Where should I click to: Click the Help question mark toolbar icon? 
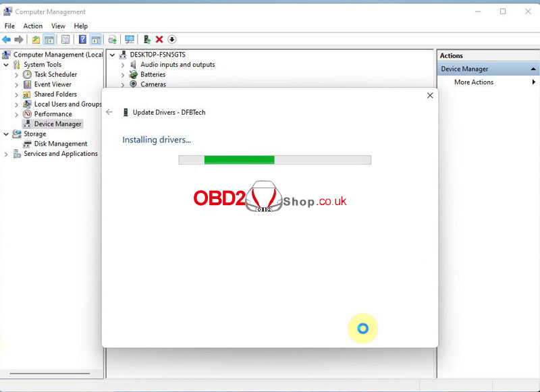pyautogui.click(x=82, y=40)
